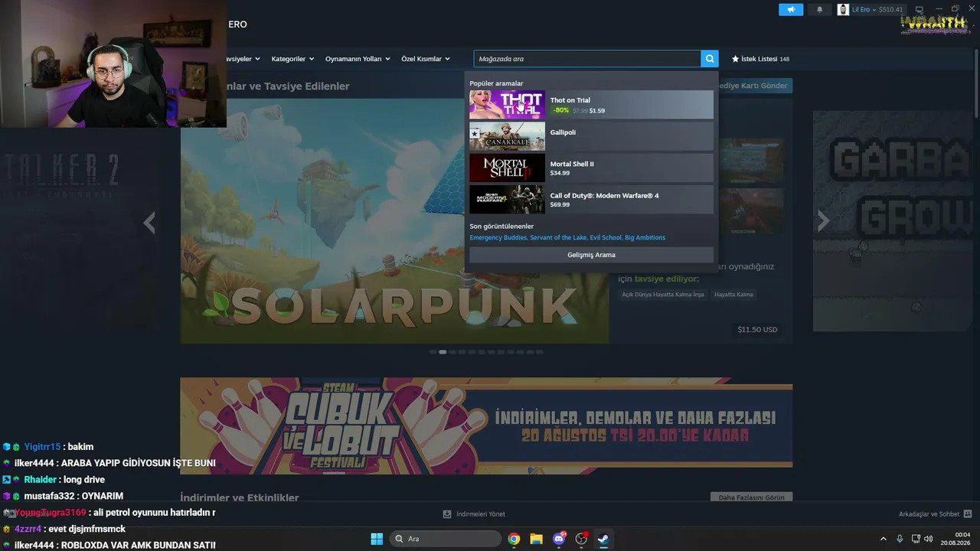Click the OBS Studio taskbar icon

581,539
